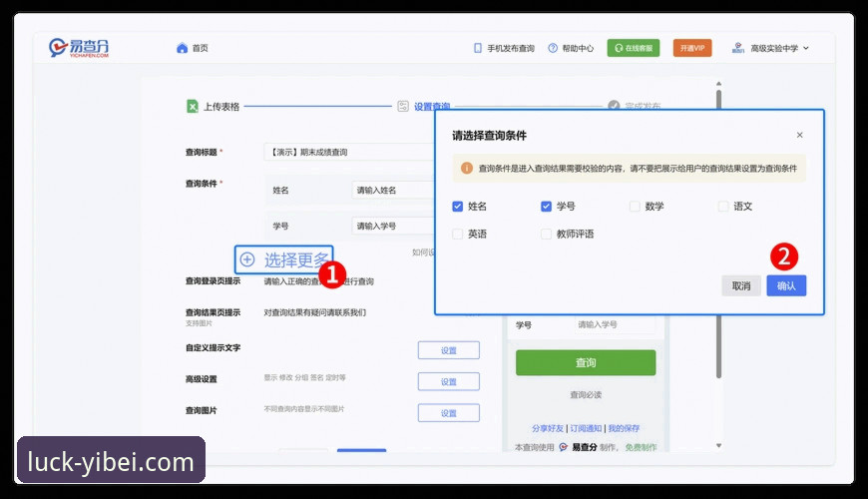Select the 设置查询 step
This screenshot has width=868, height=499.
[x=432, y=107]
